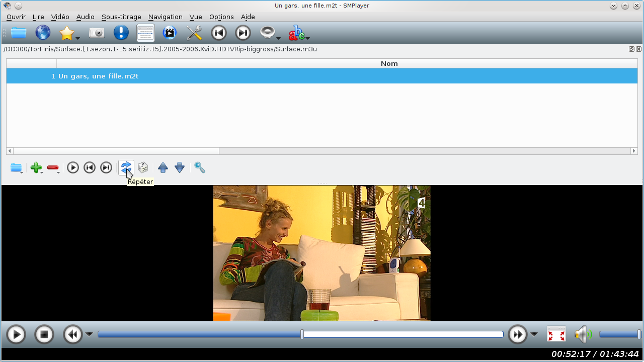Open preferences with the wrench and screwdriver icon
Viewport: 644px width, 362px height.
point(194,33)
